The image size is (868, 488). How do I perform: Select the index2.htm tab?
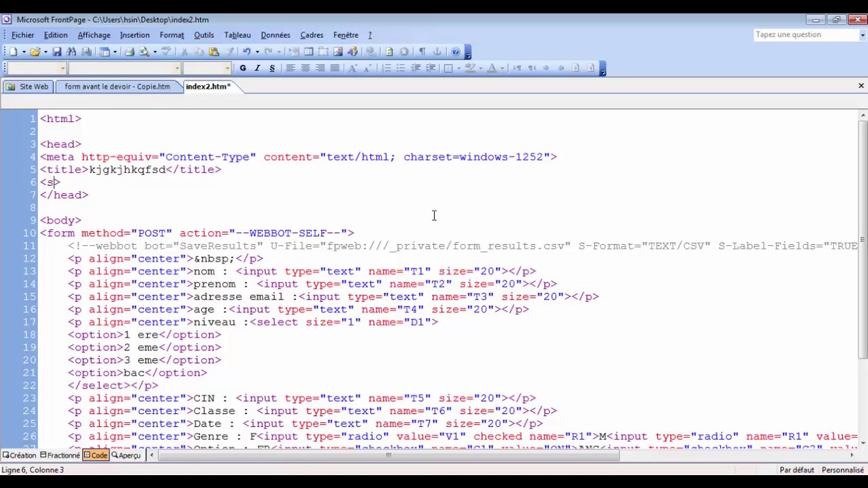(208, 87)
